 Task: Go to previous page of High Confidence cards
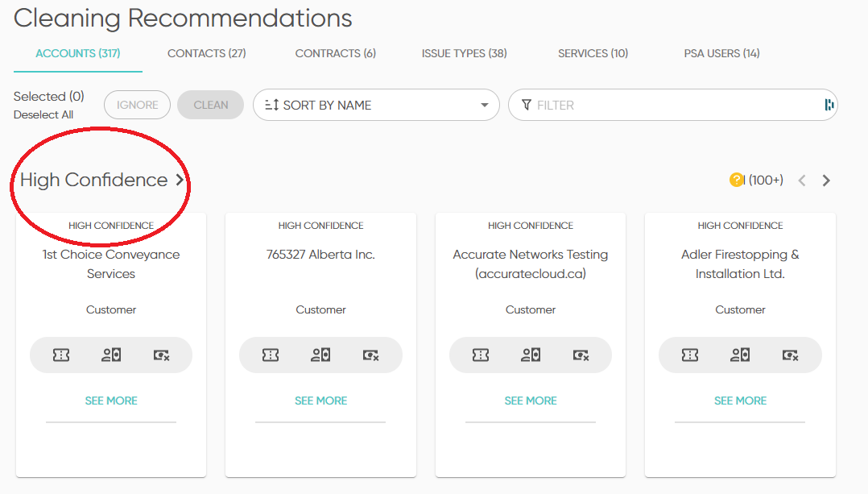801,181
